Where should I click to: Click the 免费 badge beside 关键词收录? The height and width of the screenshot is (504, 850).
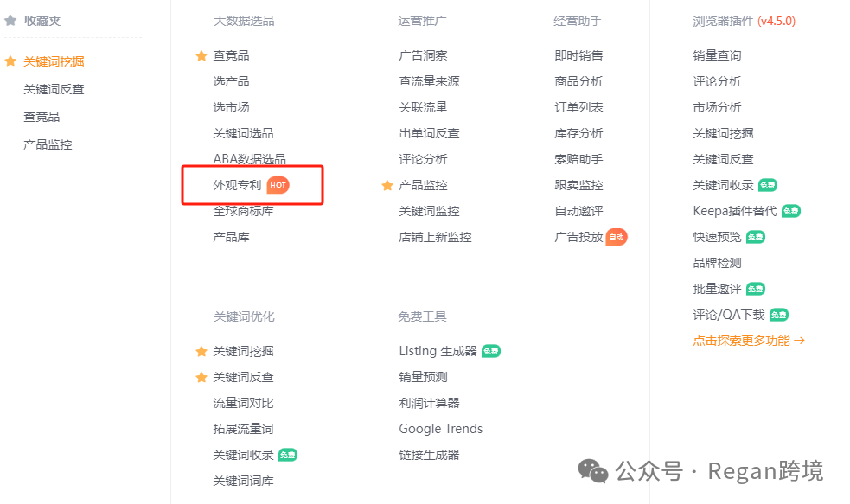click(x=768, y=184)
